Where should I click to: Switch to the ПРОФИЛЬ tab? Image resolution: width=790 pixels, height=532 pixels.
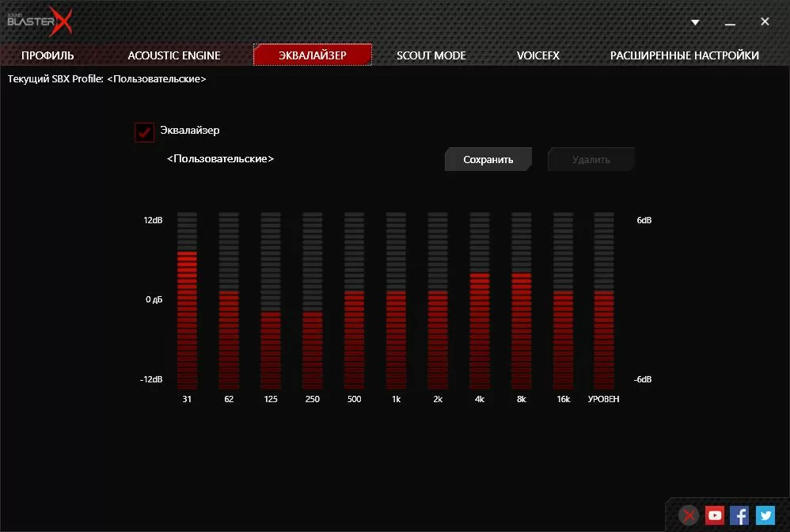tap(47, 55)
